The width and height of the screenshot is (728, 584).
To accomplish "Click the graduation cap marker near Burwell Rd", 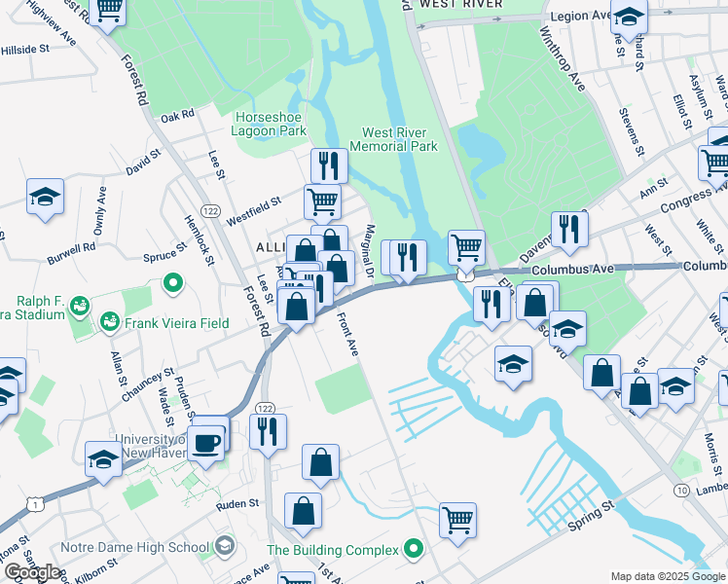I will pos(45,197).
